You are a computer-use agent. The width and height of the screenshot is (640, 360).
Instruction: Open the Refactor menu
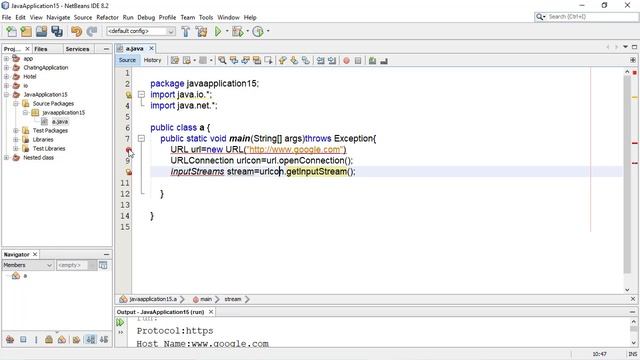tap(107, 18)
